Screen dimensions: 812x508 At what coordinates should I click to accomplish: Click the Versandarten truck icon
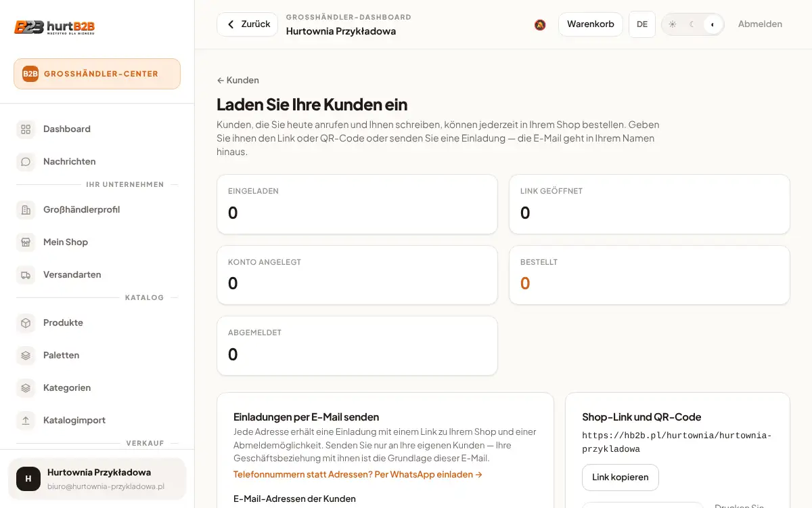[26, 275]
